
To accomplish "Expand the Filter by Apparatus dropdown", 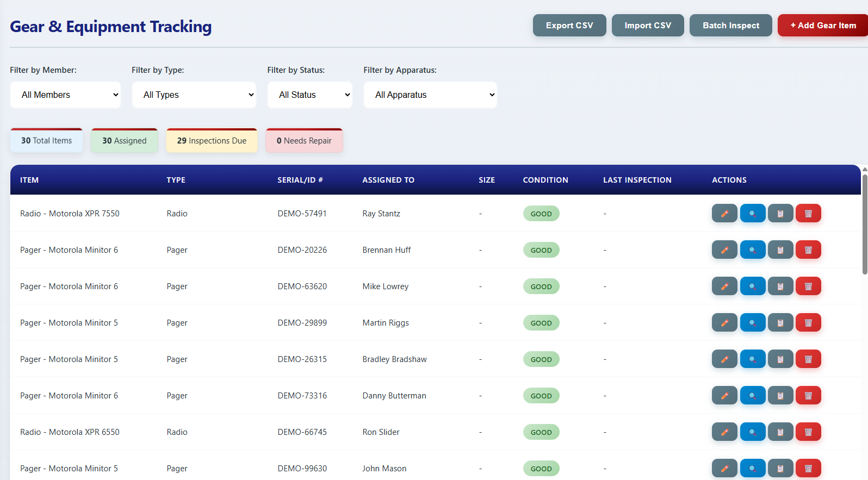I will point(430,95).
